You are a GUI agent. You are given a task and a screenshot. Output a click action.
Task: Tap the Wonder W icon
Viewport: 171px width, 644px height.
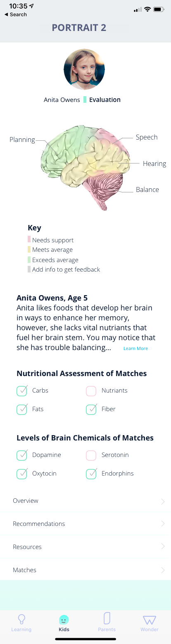tap(149, 620)
